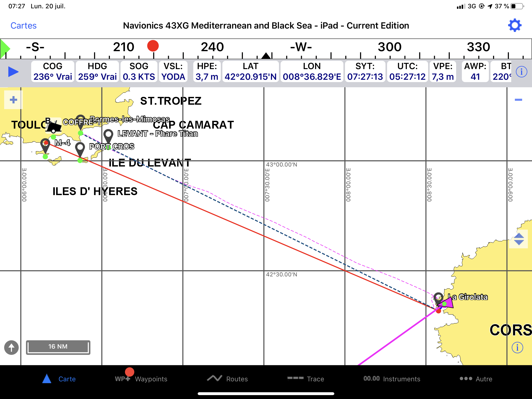Tap the north-up arrow icon
Screen dimensions: 532x399
point(11,347)
